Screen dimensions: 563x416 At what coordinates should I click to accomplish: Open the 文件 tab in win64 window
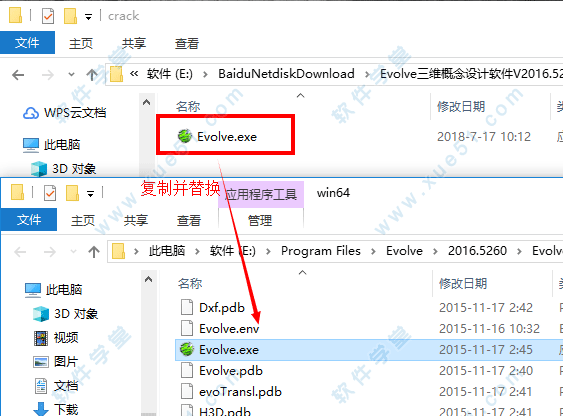tap(29, 219)
